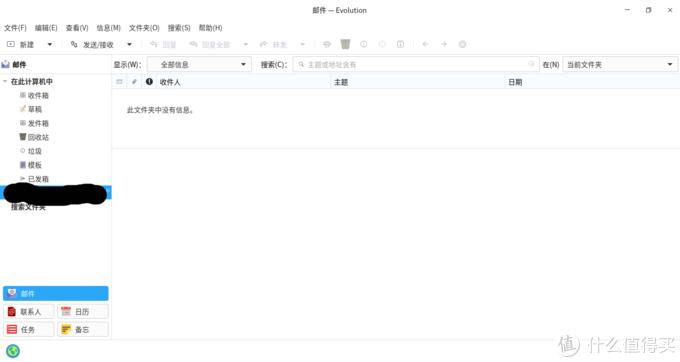
Task: Click the Previous message arrow icon
Action: point(425,44)
